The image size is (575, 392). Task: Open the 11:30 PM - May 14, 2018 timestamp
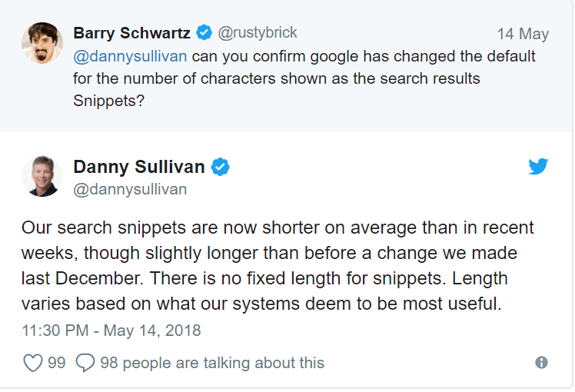pyautogui.click(x=111, y=331)
